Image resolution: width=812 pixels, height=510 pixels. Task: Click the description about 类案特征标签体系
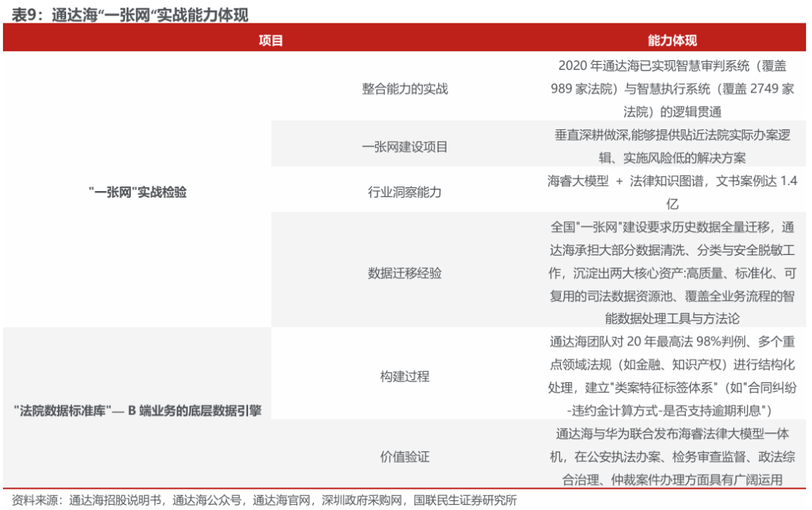point(672,376)
